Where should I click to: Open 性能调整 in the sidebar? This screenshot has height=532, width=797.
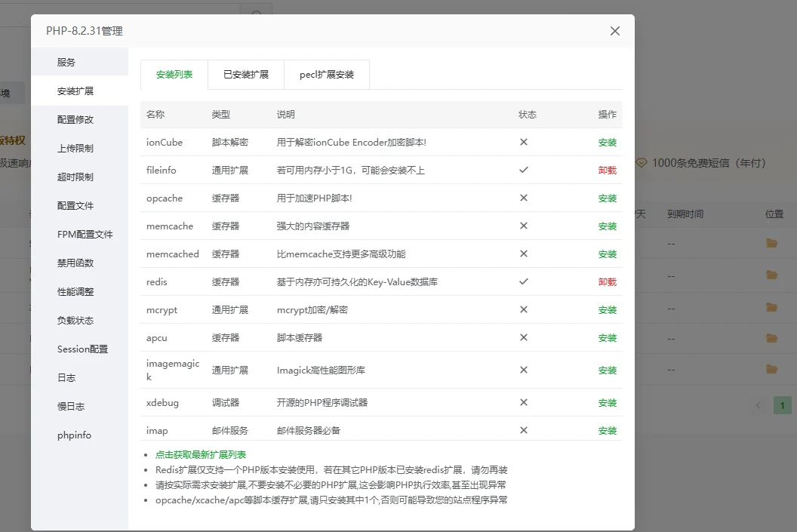click(x=79, y=292)
